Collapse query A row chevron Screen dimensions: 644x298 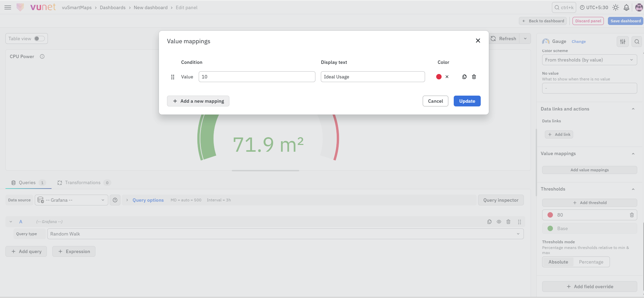[11, 222]
